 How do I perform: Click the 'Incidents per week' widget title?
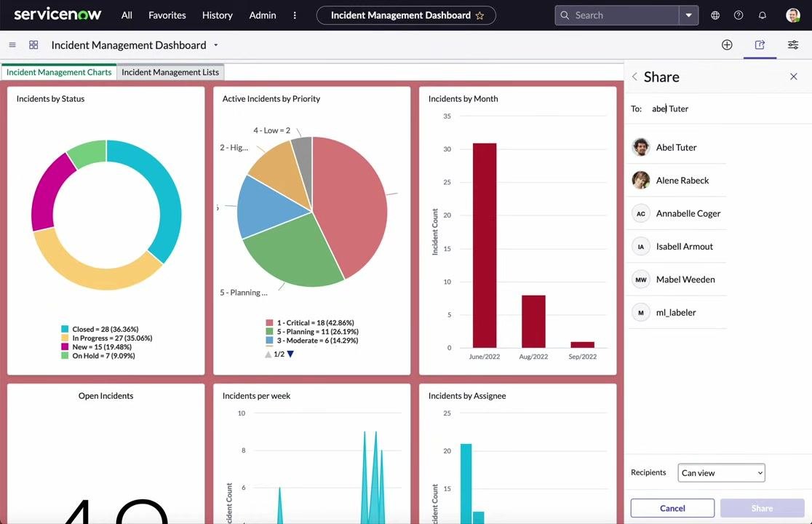(256, 396)
